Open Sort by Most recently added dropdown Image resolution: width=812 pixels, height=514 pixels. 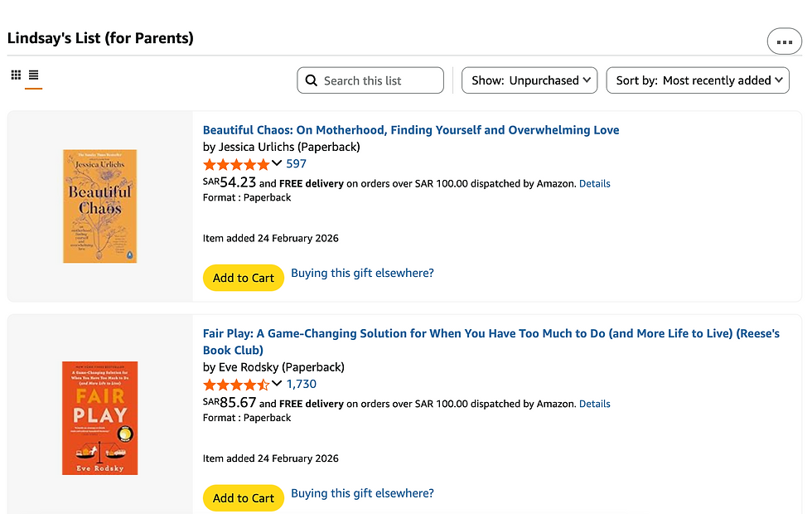pos(698,80)
